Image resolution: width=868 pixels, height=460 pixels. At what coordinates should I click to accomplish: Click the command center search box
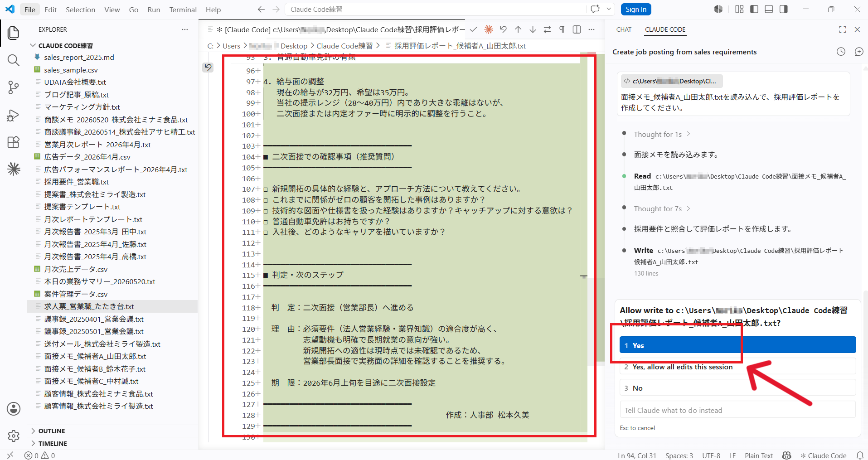[x=435, y=9]
